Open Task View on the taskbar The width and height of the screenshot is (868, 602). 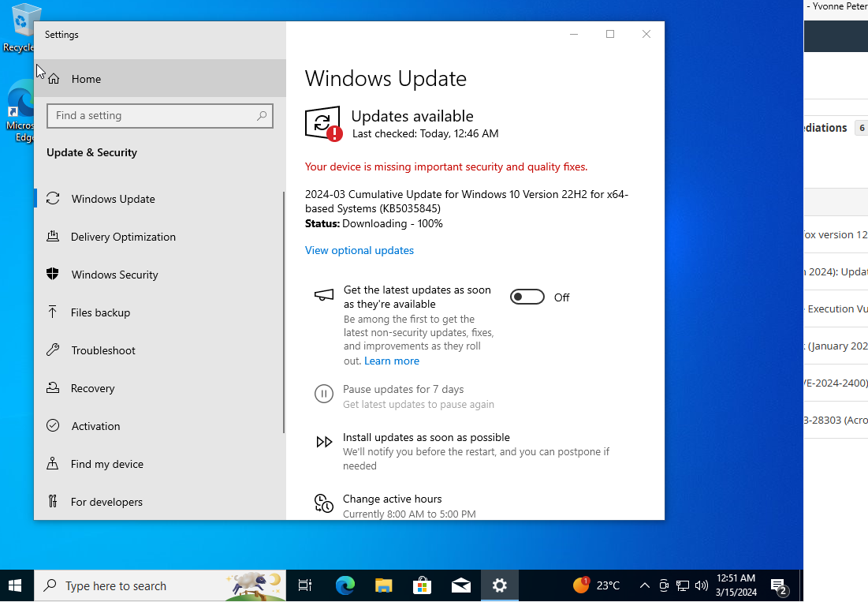click(x=305, y=585)
